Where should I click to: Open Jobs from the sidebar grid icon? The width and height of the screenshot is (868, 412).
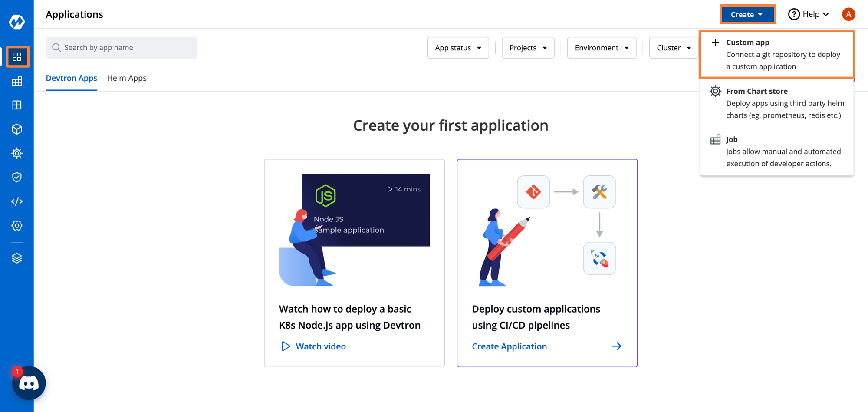click(x=17, y=81)
